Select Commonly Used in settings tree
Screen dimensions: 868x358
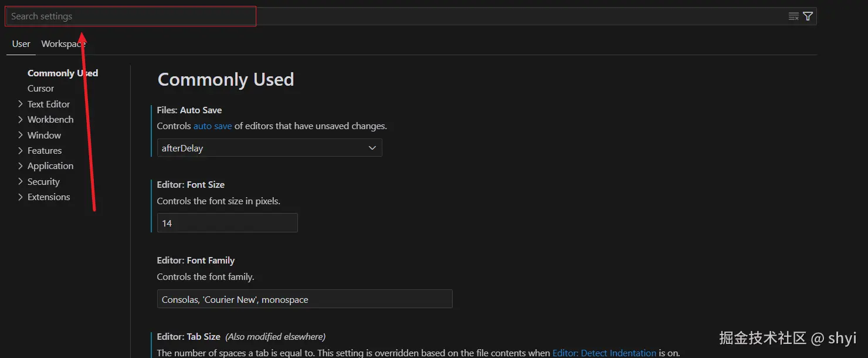click(63, 73)
